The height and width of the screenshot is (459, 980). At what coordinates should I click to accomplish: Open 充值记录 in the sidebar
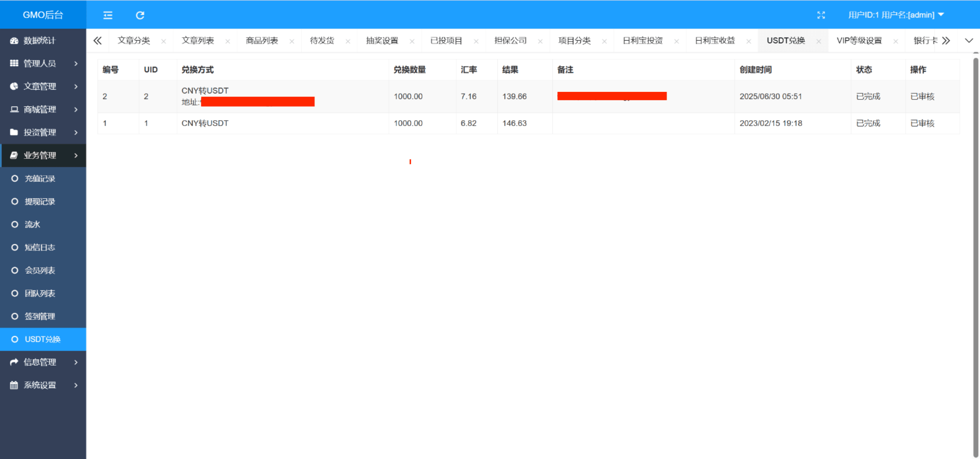click(x=40, y=178)
